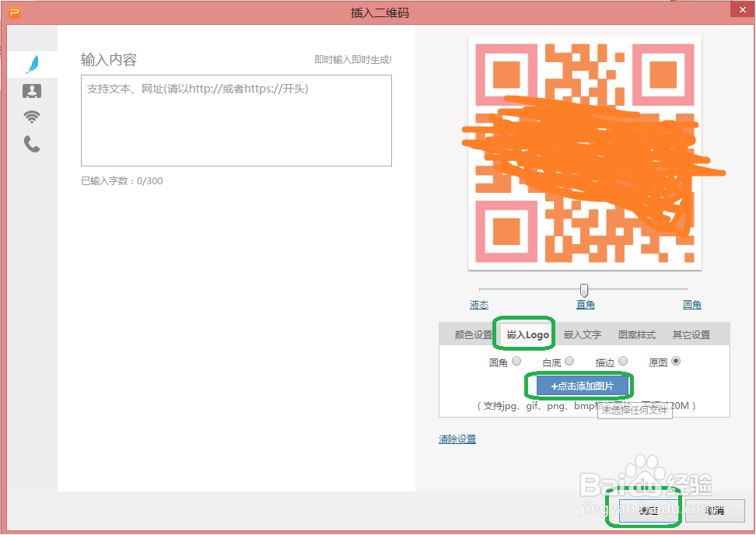
Task: Open the 图案样式 tab
Action: coord(637,334)
